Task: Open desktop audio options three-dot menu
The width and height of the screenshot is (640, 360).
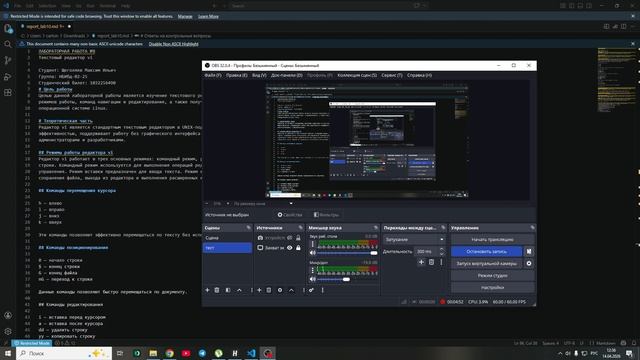Action: click(x=313, y=244)
